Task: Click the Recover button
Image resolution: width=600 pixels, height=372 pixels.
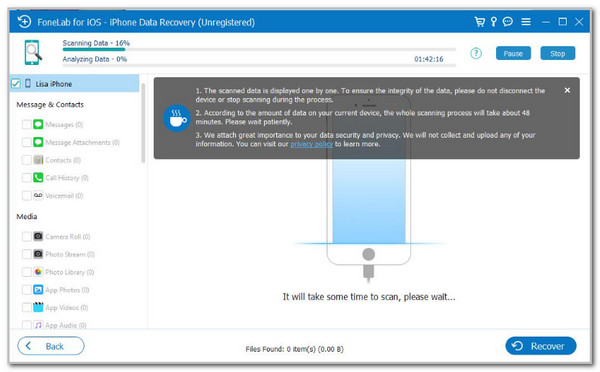Action: coord(541,346)
